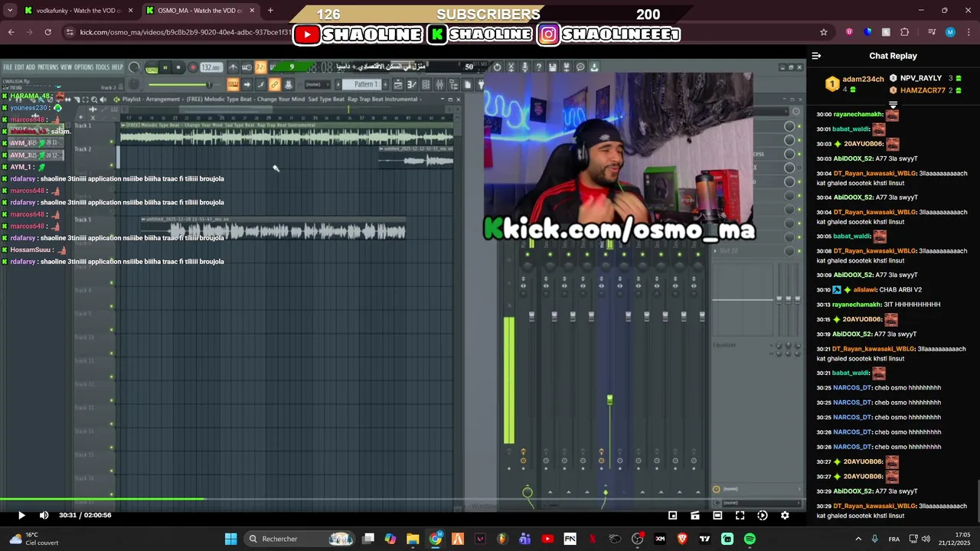Click the OPTIONS menu in FL Studio video
Screen dimensions: 980x551
pos(83,67)
